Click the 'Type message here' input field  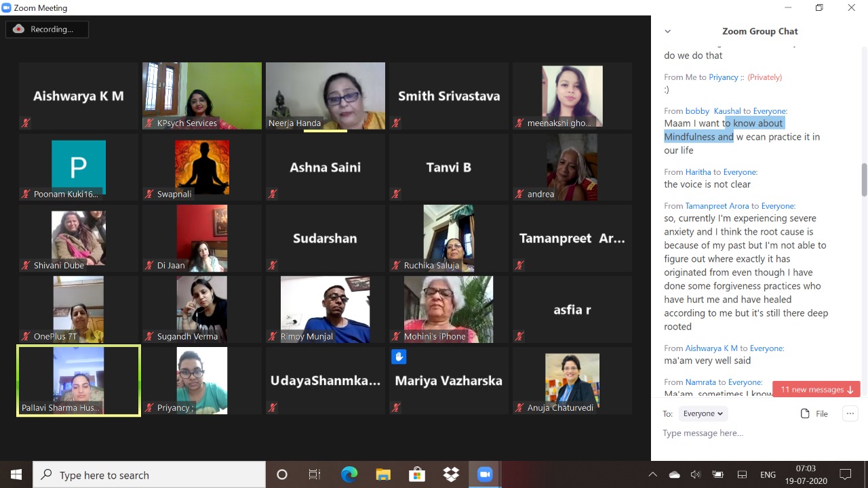(746, 433)
